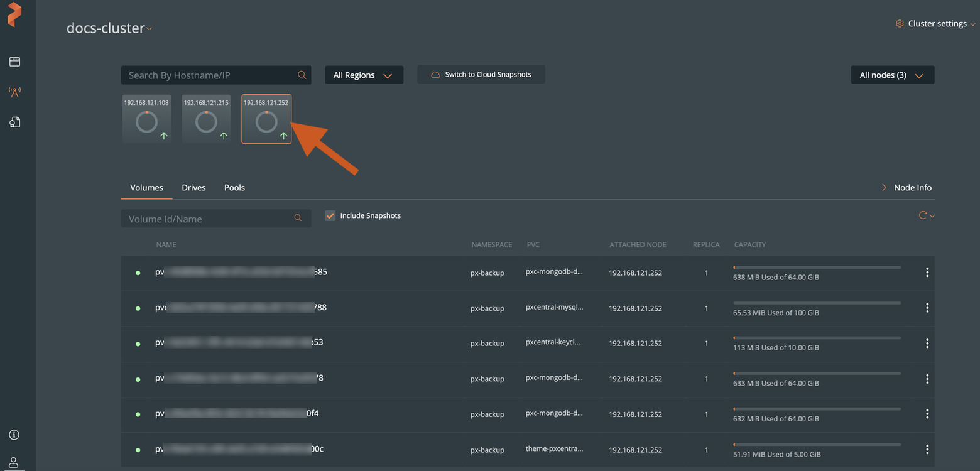Open the kebab menu on the first volume row
Viewport: 980px width, 471px height.
(927, 272)
